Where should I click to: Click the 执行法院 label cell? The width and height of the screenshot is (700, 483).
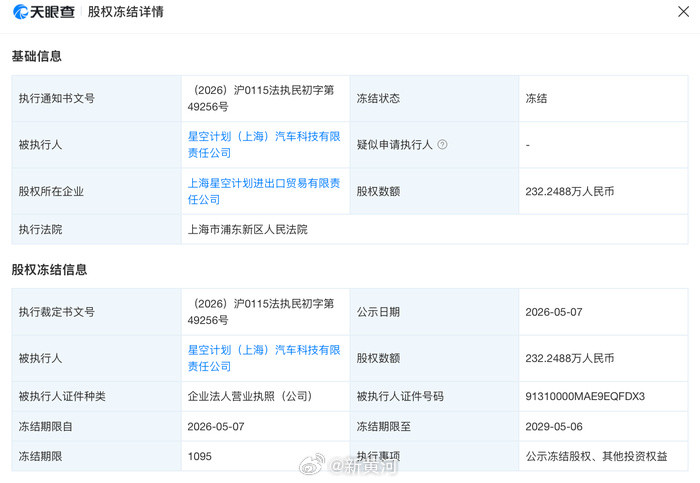click(x=96, y=229)
